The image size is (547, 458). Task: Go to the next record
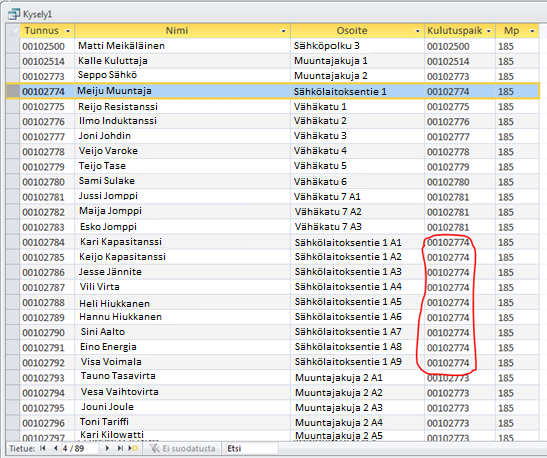pyautogui.click(x=107, y=448)
